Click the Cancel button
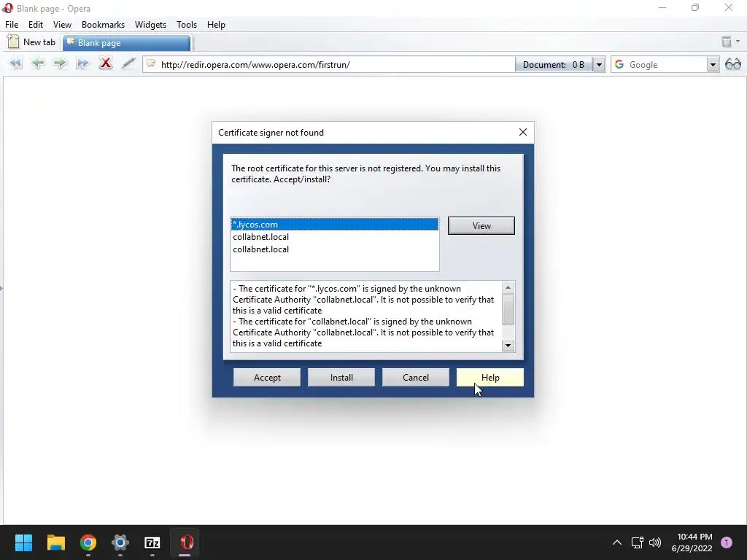This screenshot has height=560, width=747. (x=415, y=378)
